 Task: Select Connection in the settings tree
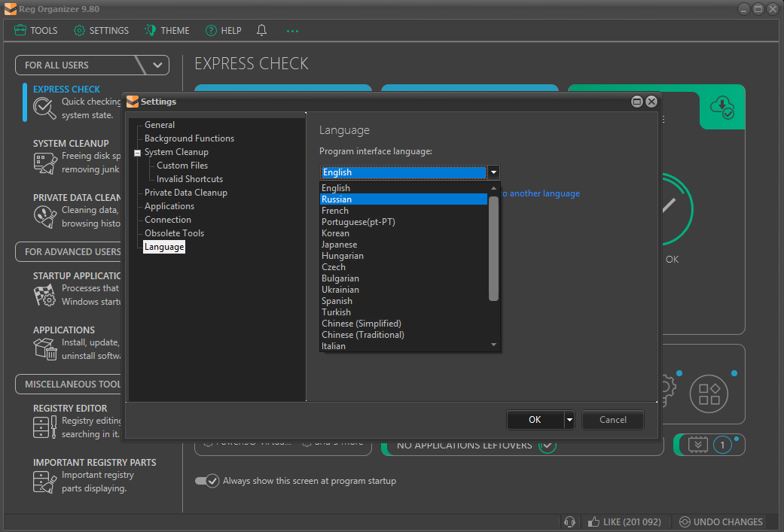point(167,219)
